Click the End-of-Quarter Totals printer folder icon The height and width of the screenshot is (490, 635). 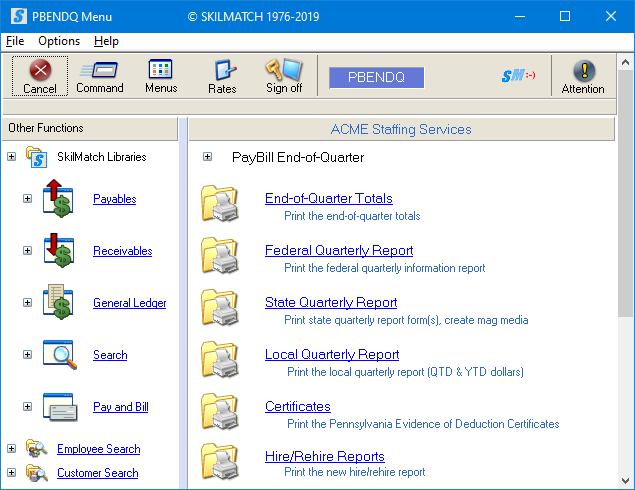(x=220, y=204)
